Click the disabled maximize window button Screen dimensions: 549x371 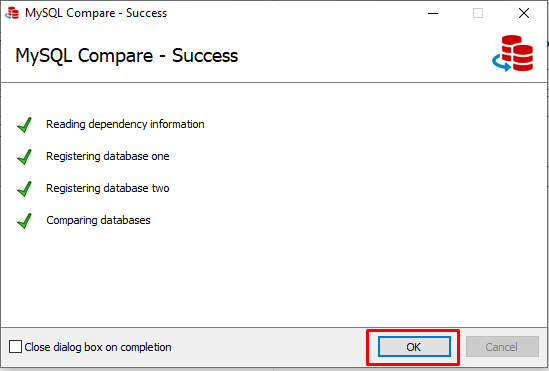pyautogui.click(x=478, y=13)
